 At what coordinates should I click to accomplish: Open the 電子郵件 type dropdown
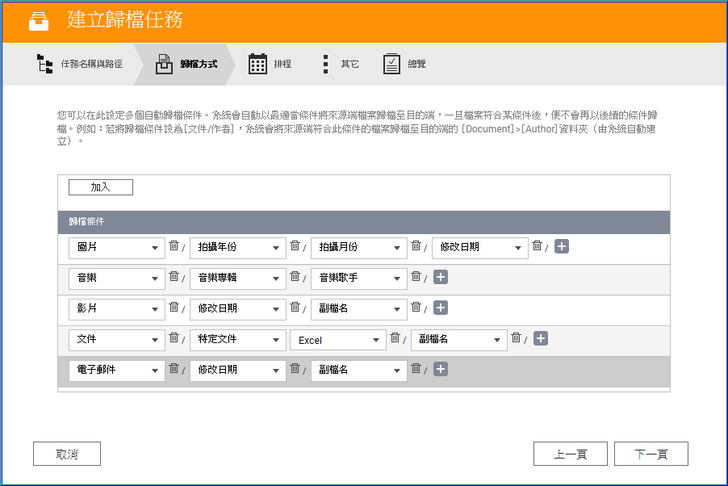pyautogui.click(x=116, y=370)
